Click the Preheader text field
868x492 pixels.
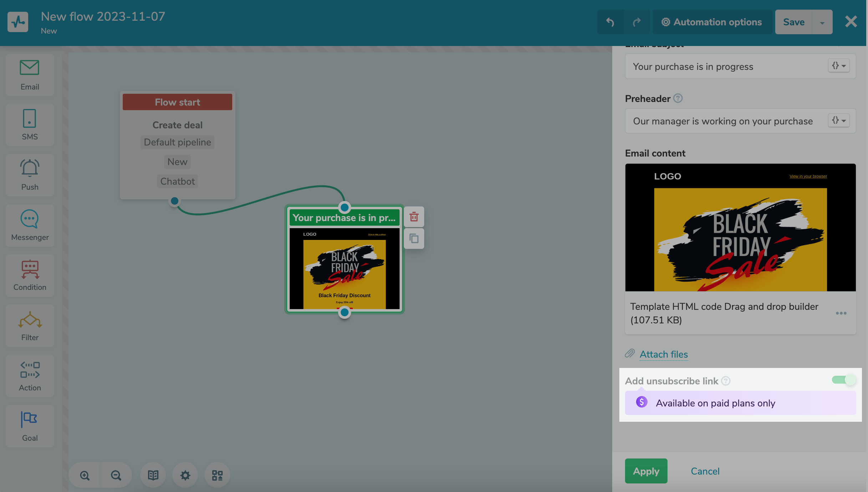pyautogui.click(x=724, y=121)
